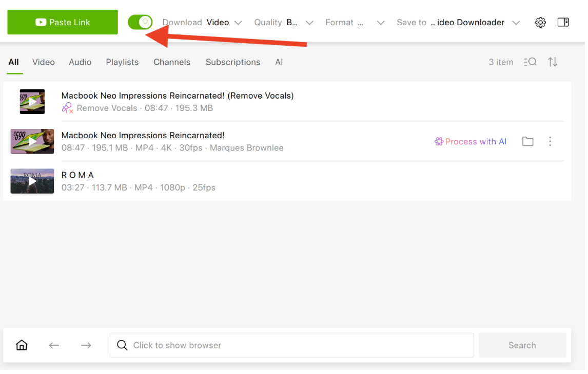
Task: Go back with the left arrow
Action: coord(54,345)
